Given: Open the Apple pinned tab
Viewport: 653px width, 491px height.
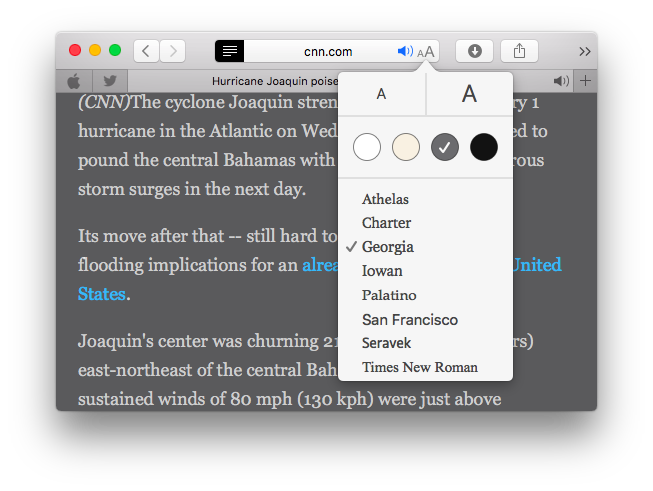Looking at the screenshot, I should [x=74, y=81].
